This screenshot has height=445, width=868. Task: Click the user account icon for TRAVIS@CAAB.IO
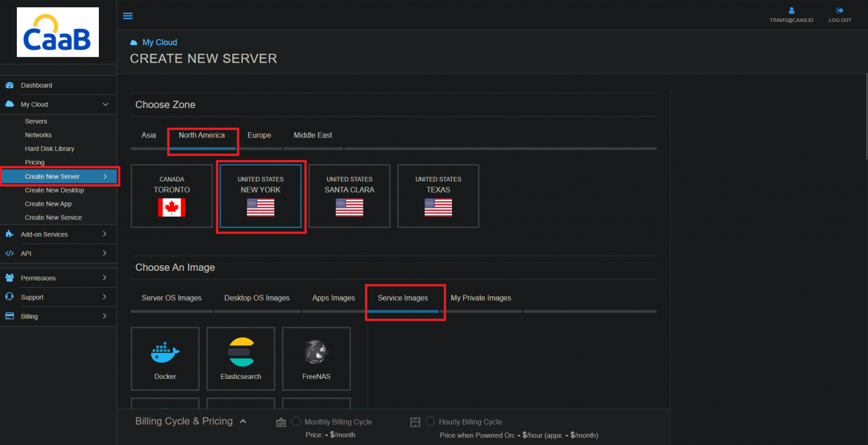pyautogui.click(x=791, y=10)
